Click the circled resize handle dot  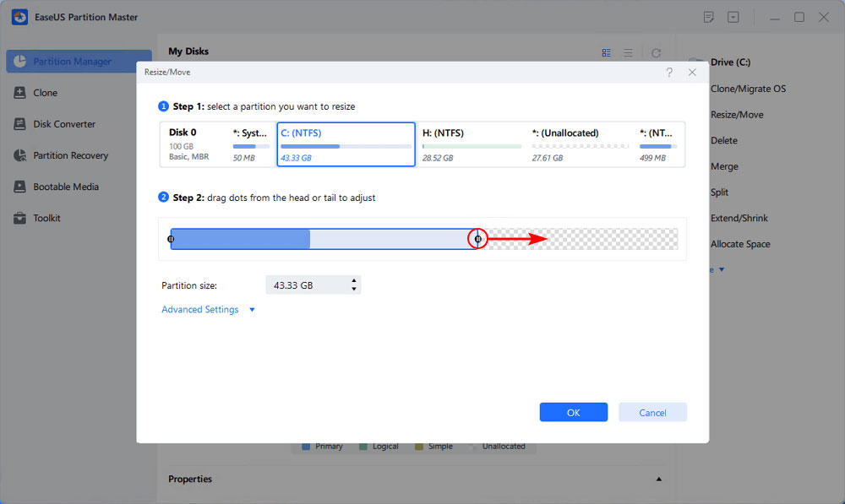(x=477, y=239)
